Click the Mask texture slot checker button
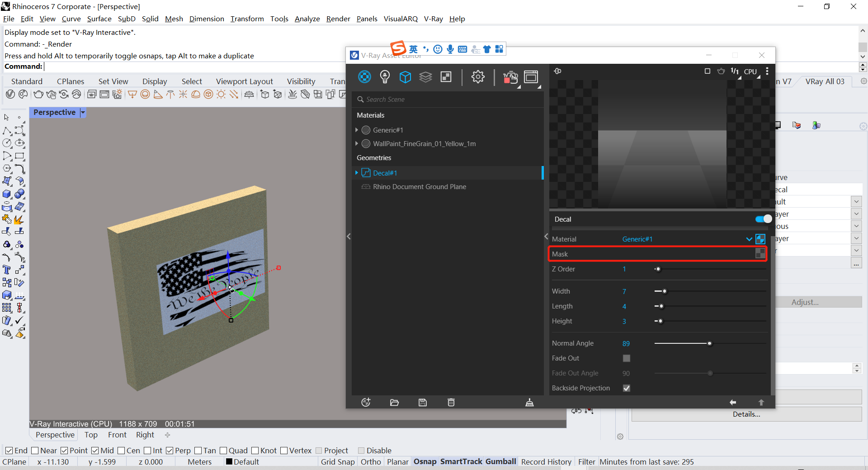Image resolution: width=868 pixels, height=470 pixels. tap(760, 254)
